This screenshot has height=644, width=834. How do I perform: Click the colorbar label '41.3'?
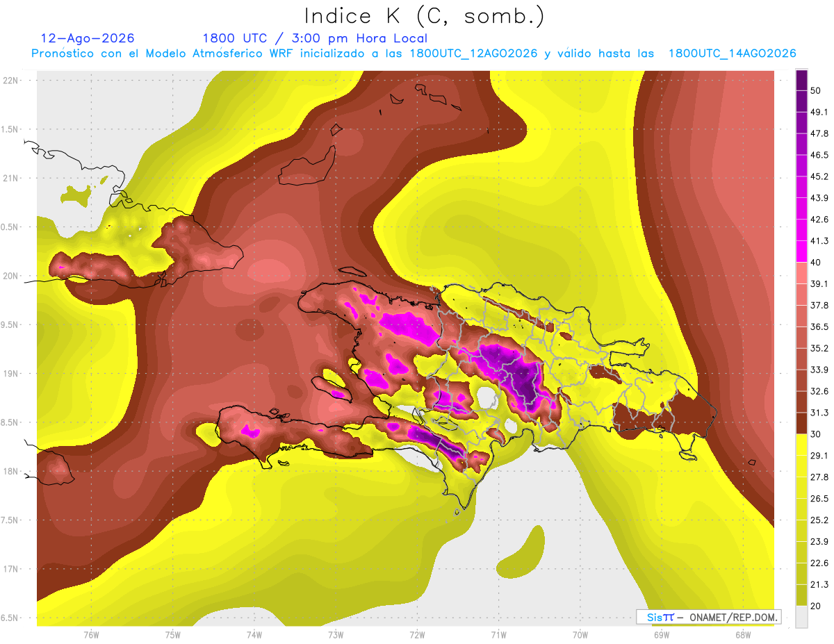(x=819, y=241)
